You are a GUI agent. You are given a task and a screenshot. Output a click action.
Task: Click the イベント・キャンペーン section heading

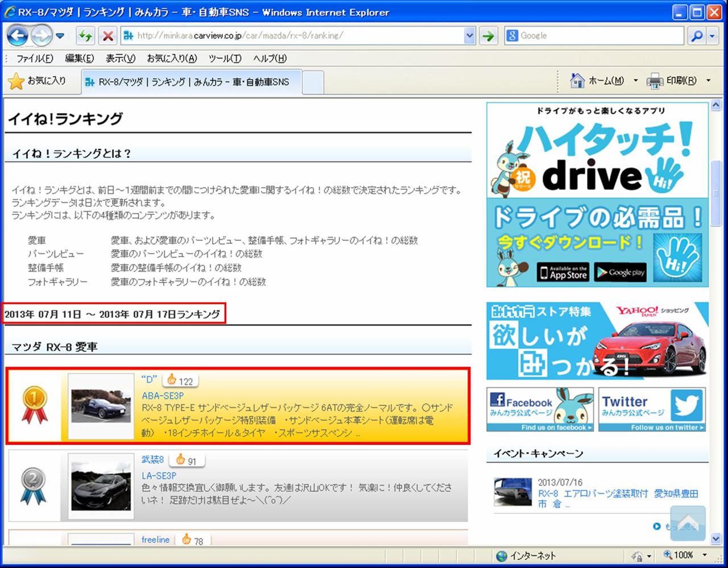click(x=538, y=454)
